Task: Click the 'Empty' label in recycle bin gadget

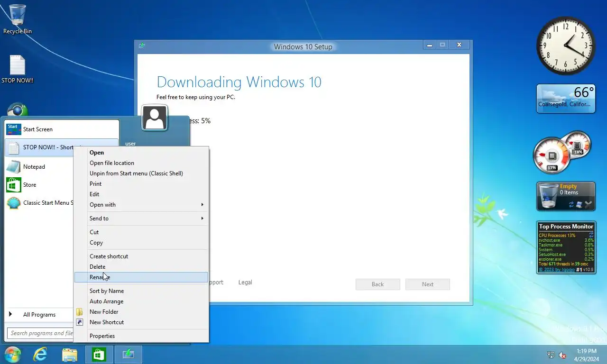Action: [x=568, y=186]
